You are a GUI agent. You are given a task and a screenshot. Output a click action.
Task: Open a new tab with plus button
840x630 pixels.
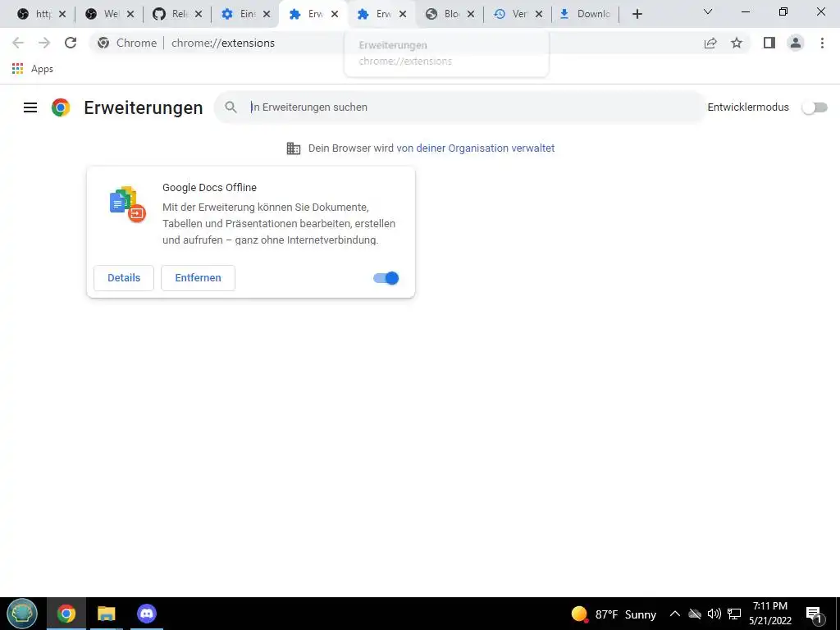(x=637, y=15)
